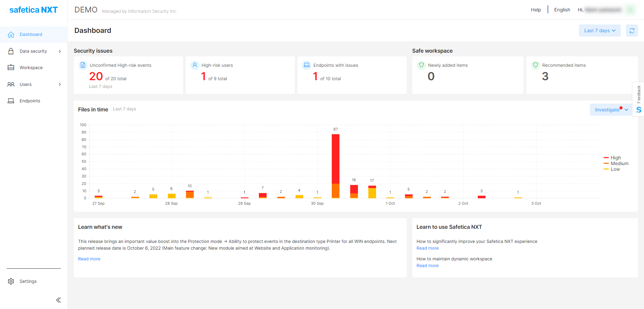Screen dimensions: 644x309
Task: Read more on improving Safetica NXT experience
Action: (427, 248)
